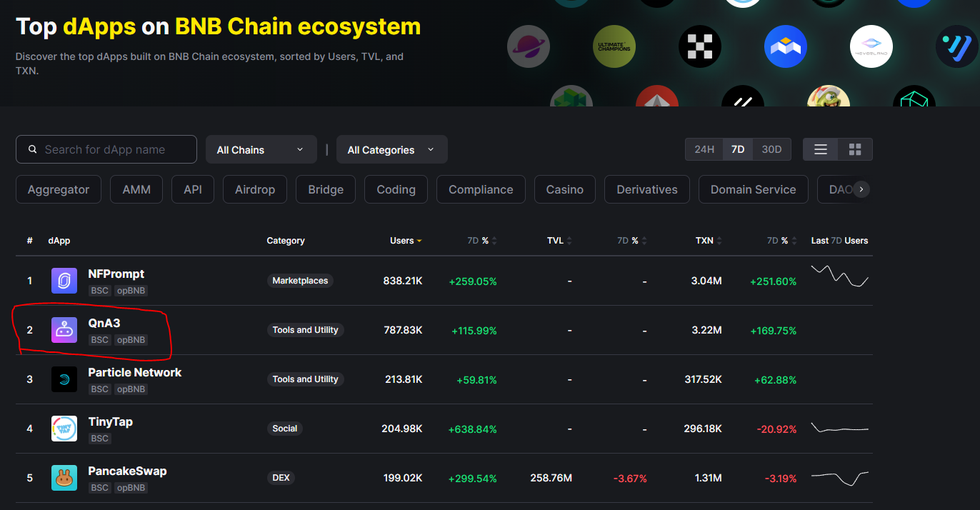Filter by Coding category
Image resolution: width=980 pixels, height=510 pixels.
tap(396, 189)
